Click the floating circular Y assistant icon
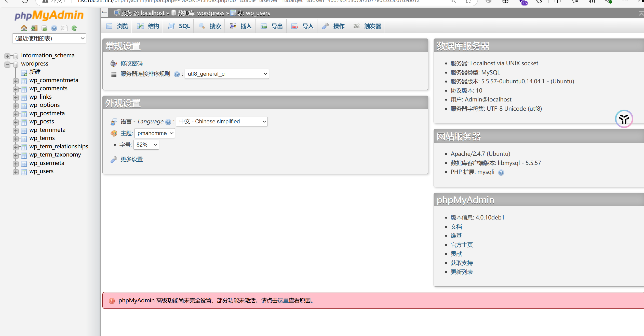Viewport: 644px width, 336px height. [x=624, y=119]
